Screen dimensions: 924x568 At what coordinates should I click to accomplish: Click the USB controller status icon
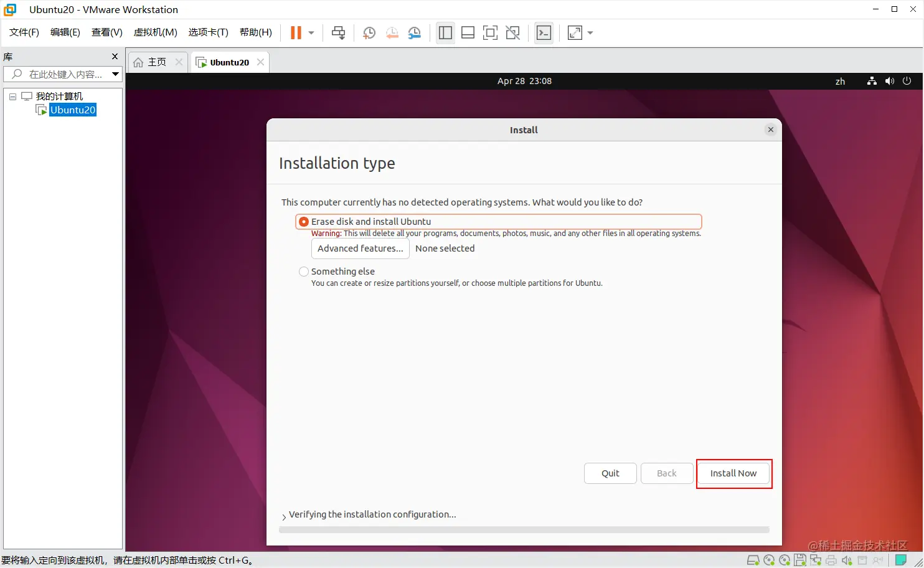click(862, 561)
